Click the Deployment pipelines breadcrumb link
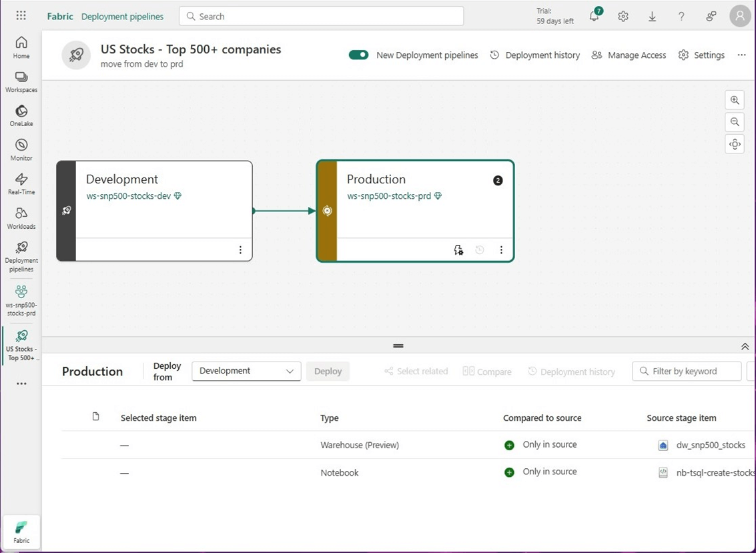Image resolution: width=756 pixels, height=553 pixels. (x=122, y=17)
